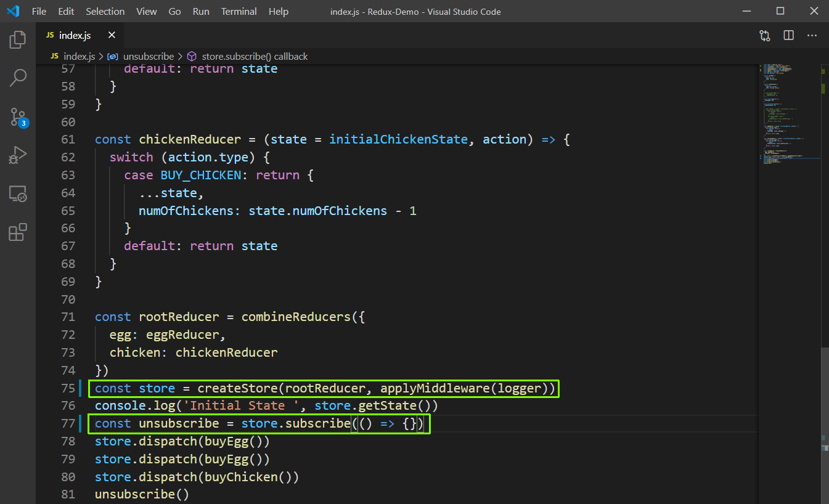Click the Open Changes compare icon
The height and width of the screenshot is (504, 829).
765,36
